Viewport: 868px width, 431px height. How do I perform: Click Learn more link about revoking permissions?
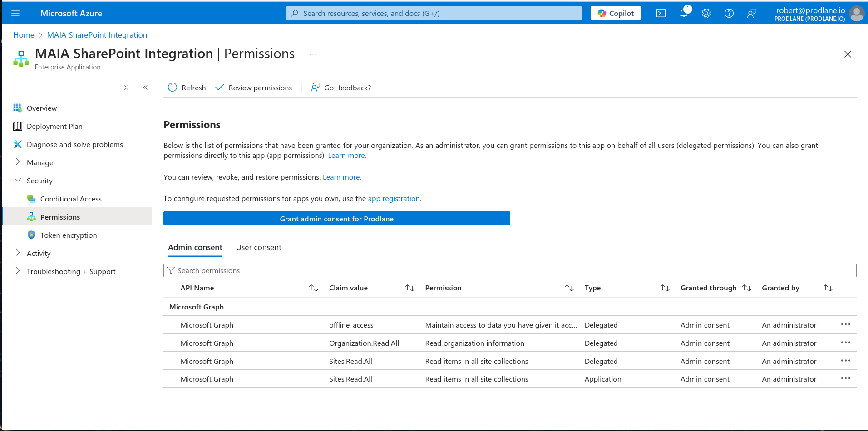(342, 177)
